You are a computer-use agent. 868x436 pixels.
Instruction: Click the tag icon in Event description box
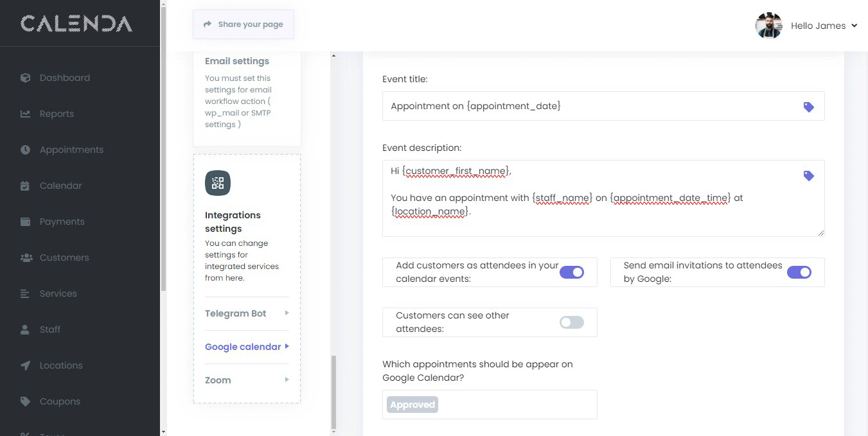pyautogui.click(x=809, y=175)
